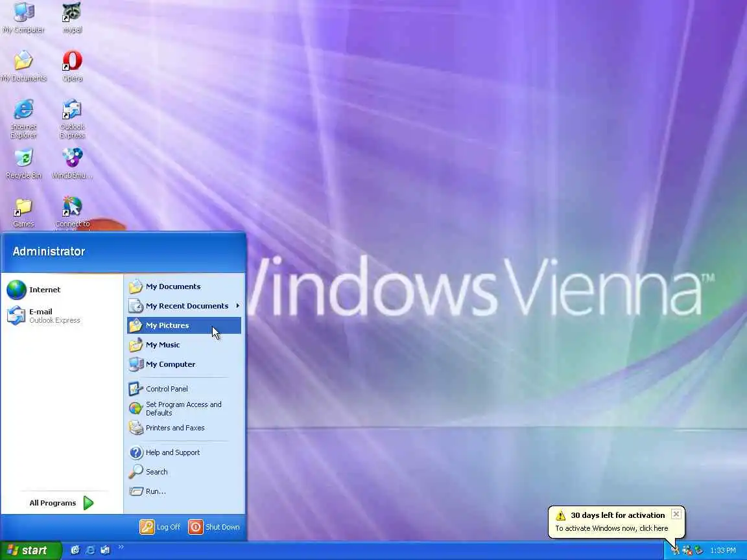Expand All Programs list

tap(61, 503)
